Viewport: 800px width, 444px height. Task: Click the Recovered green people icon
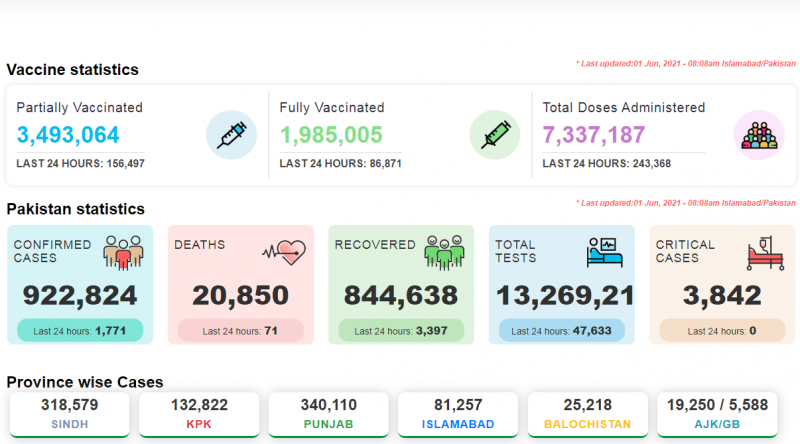pyautogui.click(x=444, y=254)
